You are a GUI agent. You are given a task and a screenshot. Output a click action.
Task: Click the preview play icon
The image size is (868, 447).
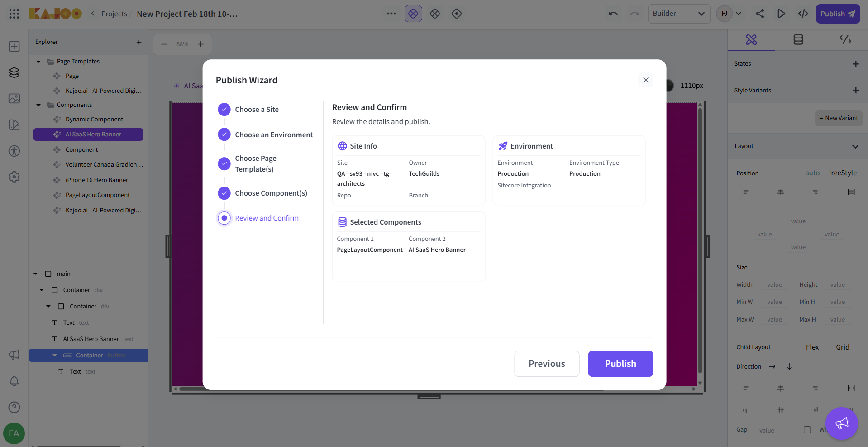[781, 14]
